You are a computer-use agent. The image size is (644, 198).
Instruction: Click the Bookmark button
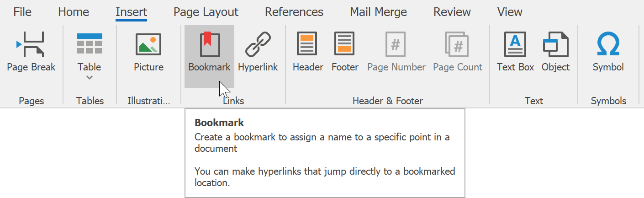pos(209,52)
